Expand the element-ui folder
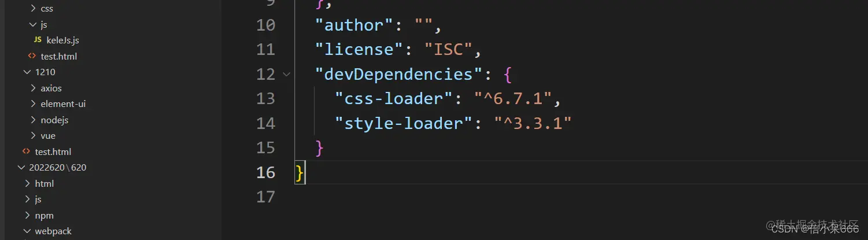The height and width of the screenshot is (240, 868). (x=32, y=104)
